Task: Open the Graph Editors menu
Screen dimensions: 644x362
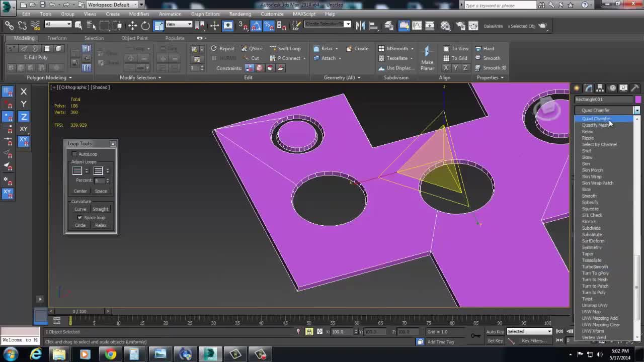Action: [x=205, y=14]
